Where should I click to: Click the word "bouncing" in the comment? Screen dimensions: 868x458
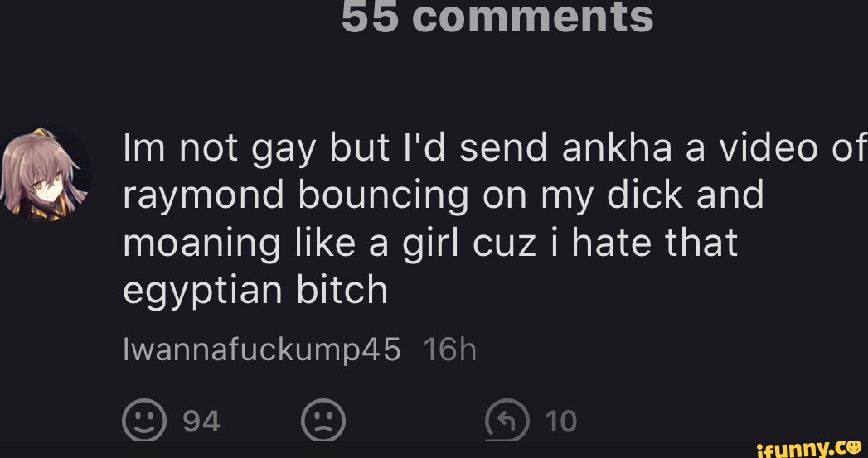pos(382,198)
